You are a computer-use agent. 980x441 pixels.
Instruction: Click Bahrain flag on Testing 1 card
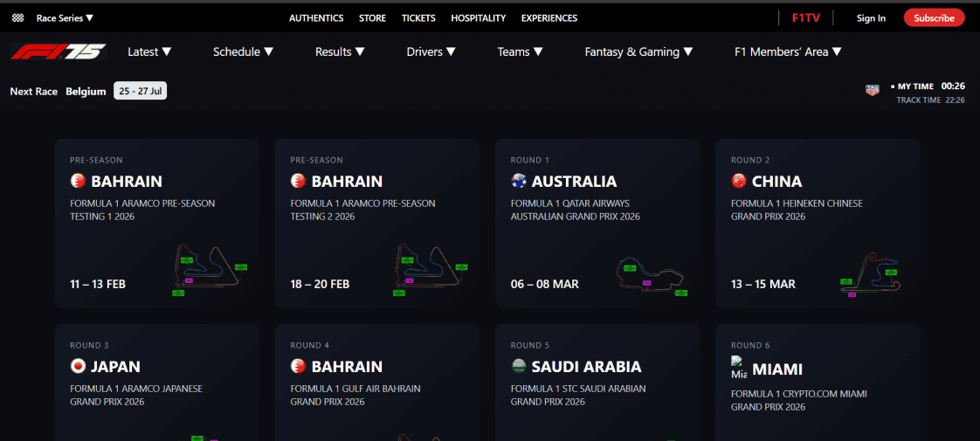[x=78, y=181]
